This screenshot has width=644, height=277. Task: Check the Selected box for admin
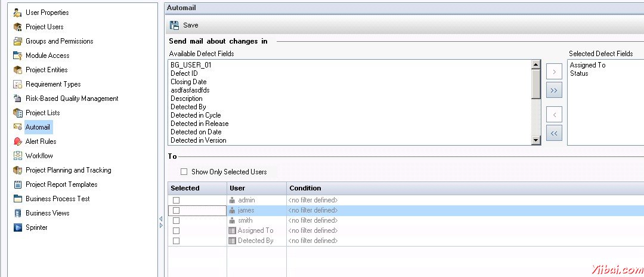pos(176,201)
